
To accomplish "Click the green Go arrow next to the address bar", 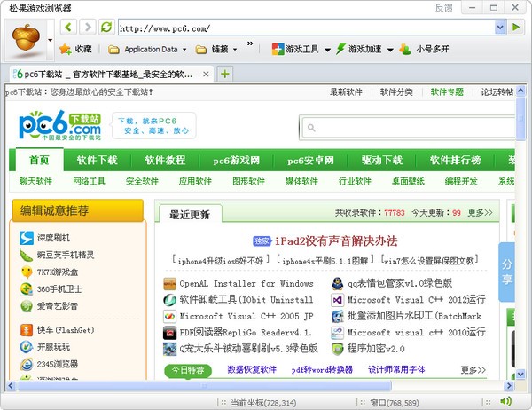I will point(516,27).
